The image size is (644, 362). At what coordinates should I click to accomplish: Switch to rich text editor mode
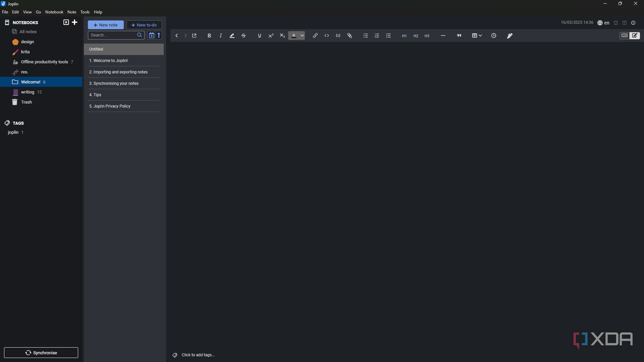(x=635, y=36)
